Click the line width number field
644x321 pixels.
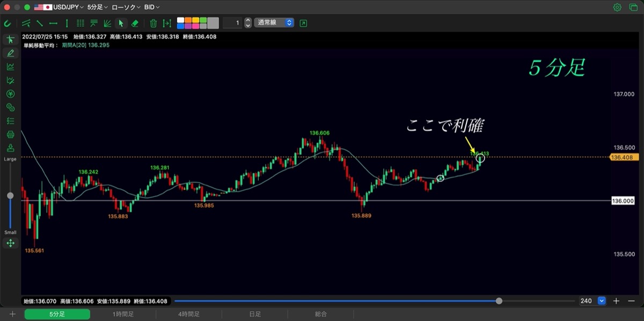tap(232, 23)
